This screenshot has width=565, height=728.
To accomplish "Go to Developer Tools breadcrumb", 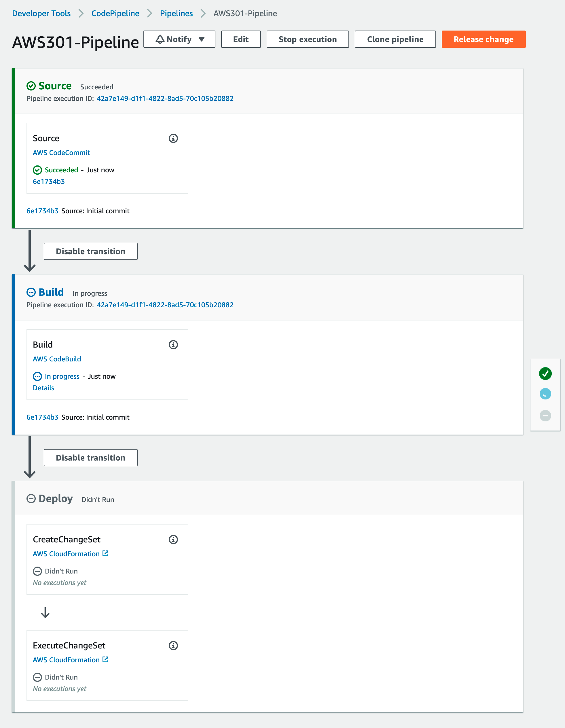I will tap(41, 13).
